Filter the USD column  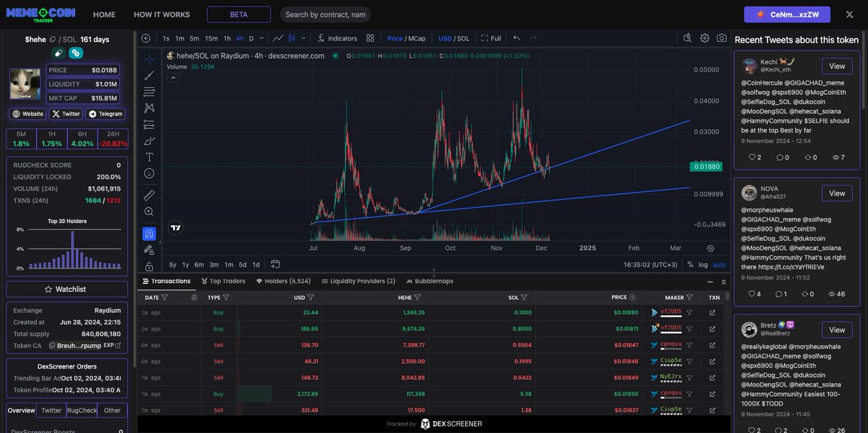coord(310,297)
